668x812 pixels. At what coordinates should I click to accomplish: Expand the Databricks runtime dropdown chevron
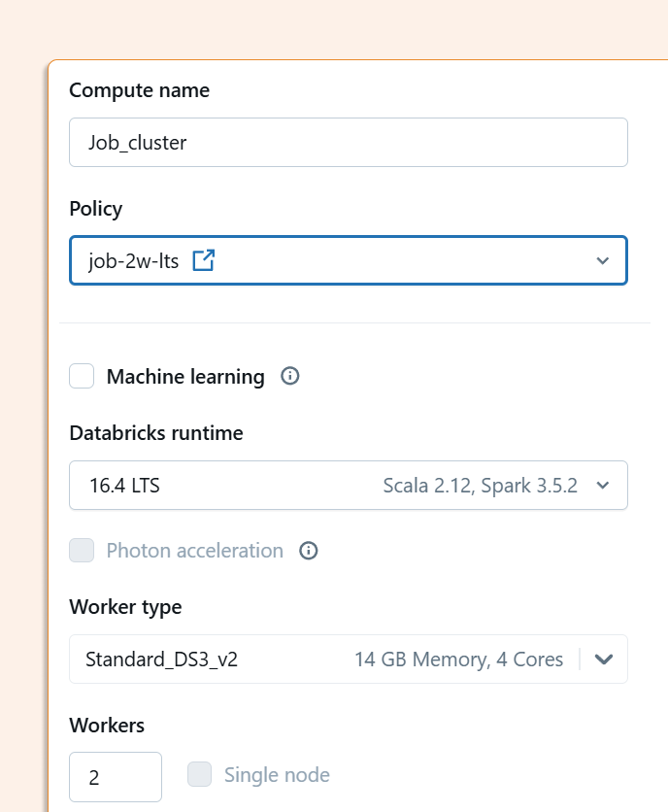[603, 486]
